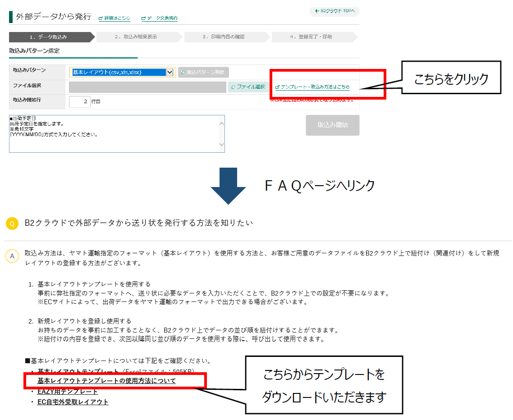Screen dimensions: 513x420
Task: Click the 外部データから発行 page title
Action: [54, 17]
